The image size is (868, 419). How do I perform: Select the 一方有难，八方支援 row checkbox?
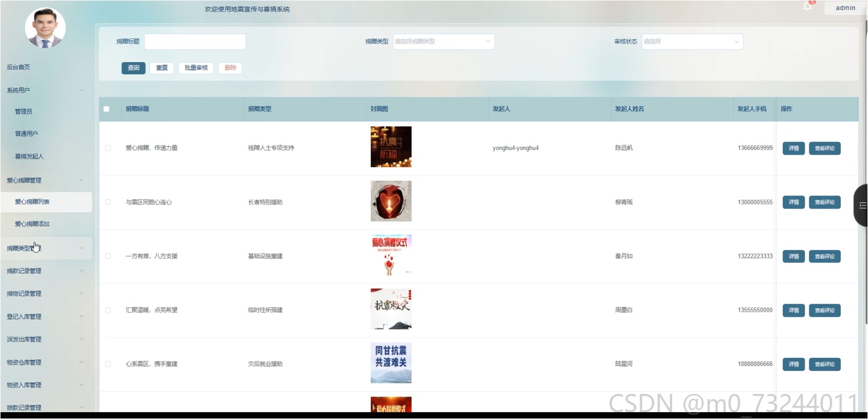pos(108,256)
